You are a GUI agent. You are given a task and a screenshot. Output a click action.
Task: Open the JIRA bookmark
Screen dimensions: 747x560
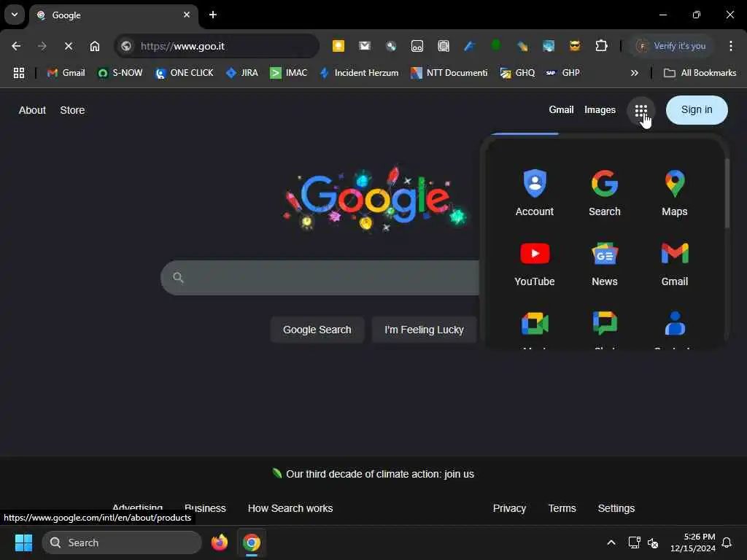(x=242, y=73)
